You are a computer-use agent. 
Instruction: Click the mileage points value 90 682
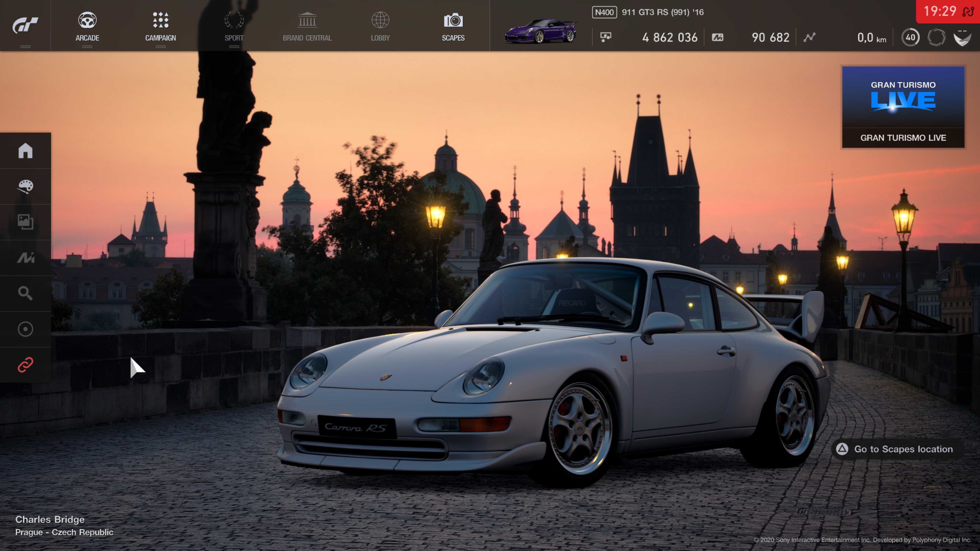770,37
